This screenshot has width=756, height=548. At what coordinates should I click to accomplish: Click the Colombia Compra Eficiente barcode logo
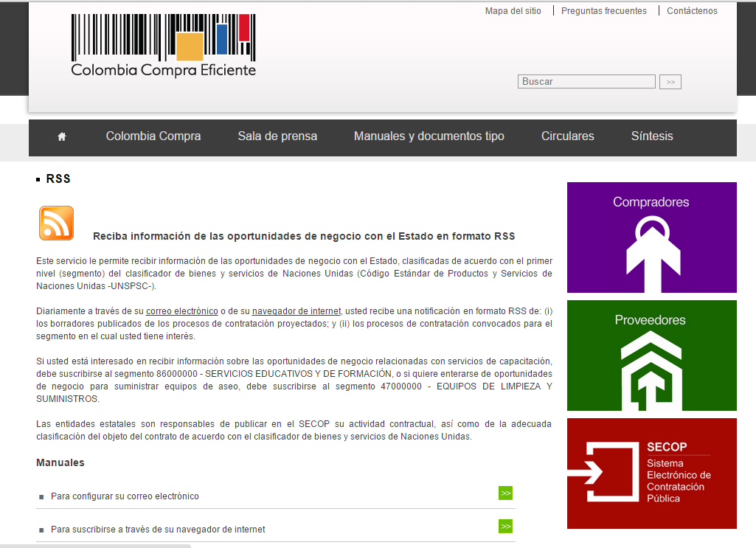[164, 45]
